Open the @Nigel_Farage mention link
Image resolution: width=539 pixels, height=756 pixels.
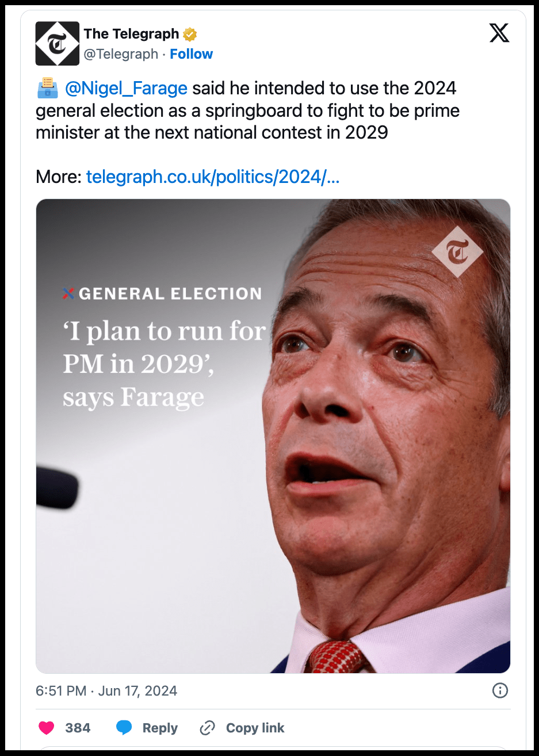coord(126,89)
